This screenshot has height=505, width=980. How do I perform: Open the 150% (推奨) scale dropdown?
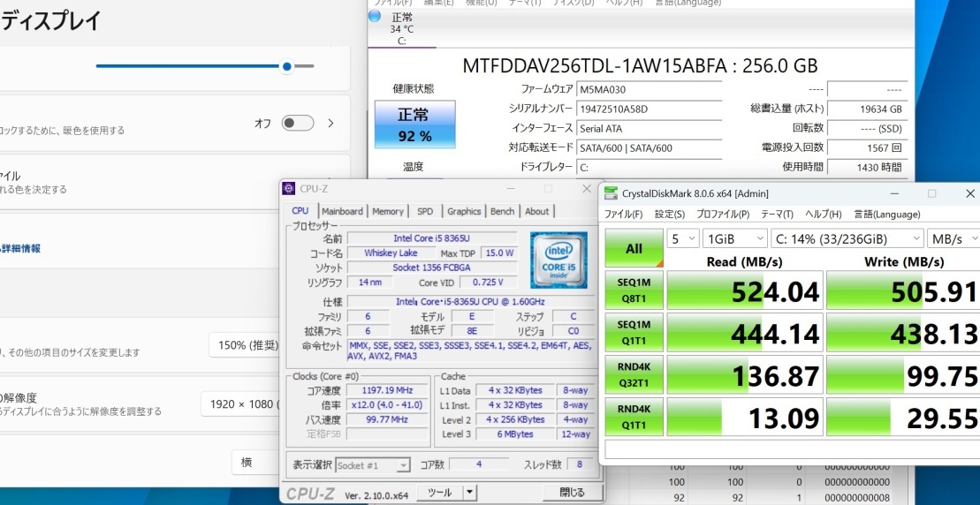click(245, 345)
